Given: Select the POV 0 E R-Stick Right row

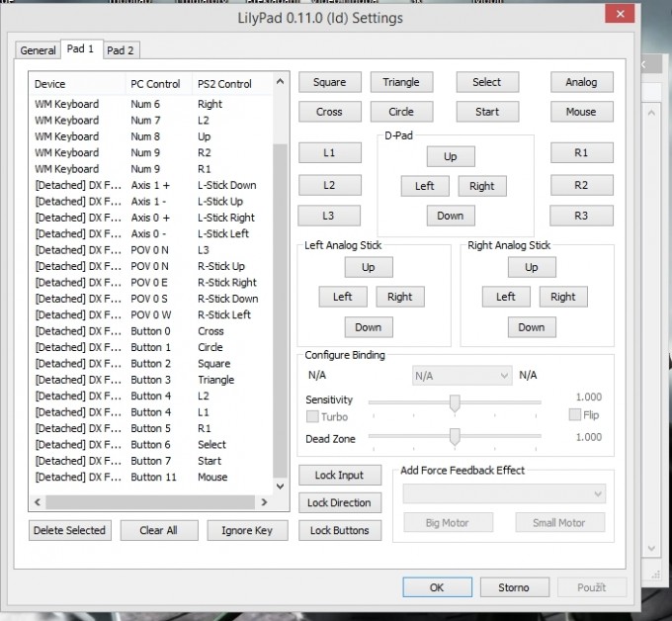Looking at the screenshot, I should point(151,283).
